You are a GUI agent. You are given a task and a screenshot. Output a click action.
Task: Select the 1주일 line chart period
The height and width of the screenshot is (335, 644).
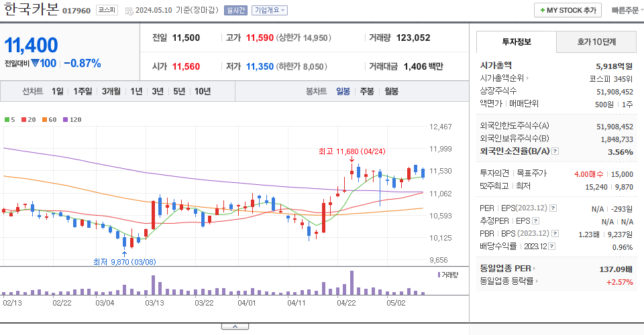(x=83, y=91)
